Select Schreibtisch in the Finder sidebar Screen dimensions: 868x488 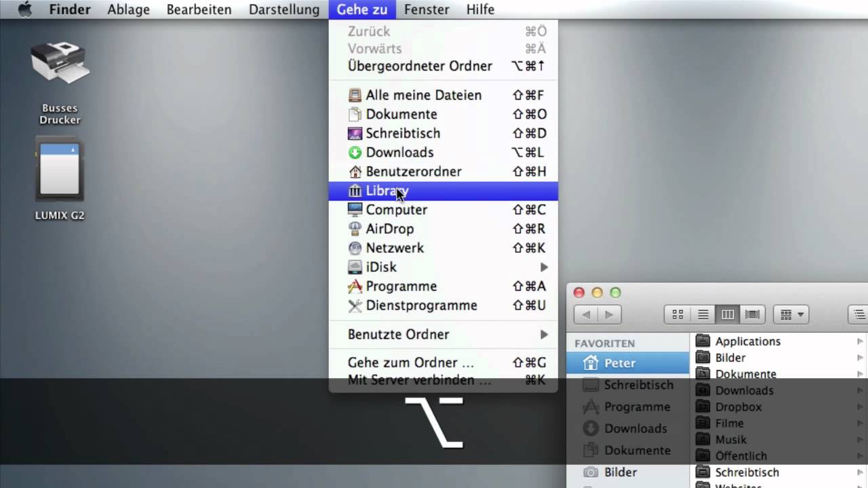(628, 385)
